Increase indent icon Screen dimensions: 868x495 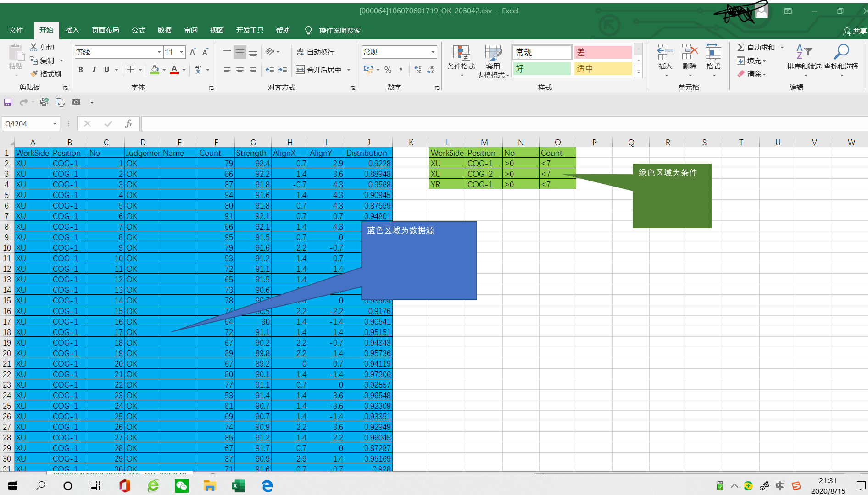[283, 70]
